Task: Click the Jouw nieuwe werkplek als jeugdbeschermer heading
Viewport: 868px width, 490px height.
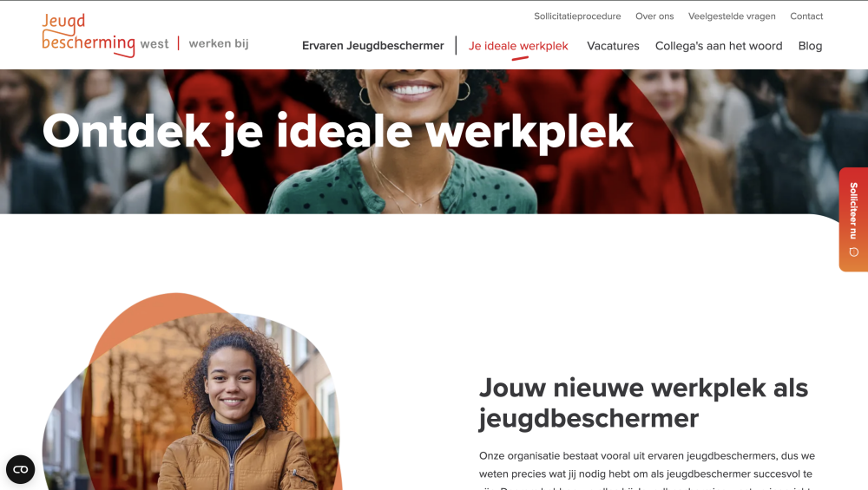Action: [x=643, y=403]
